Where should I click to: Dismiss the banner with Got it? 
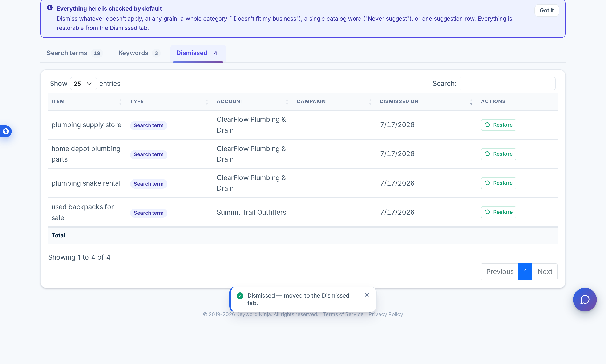click(x=546, y=10)
